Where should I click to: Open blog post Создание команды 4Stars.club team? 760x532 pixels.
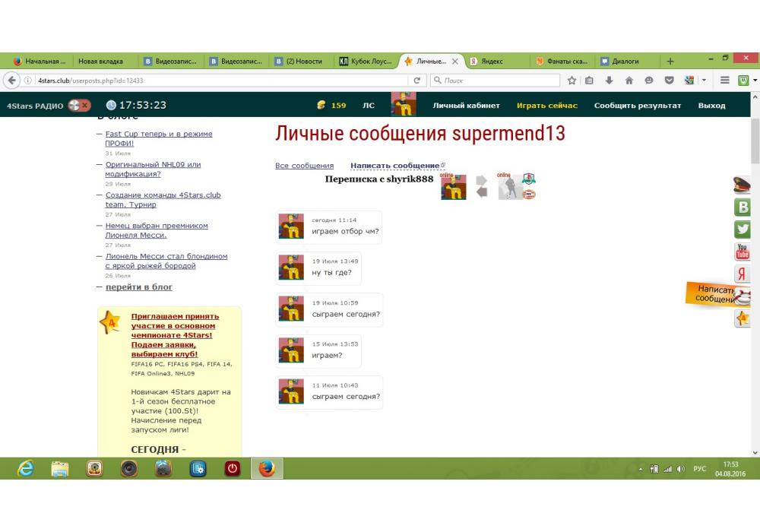click(163, 200)
